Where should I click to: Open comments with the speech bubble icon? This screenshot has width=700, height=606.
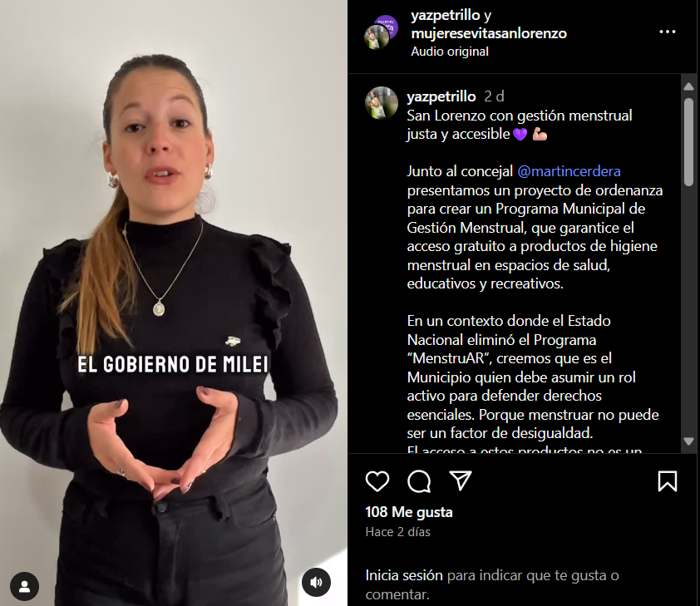(419, 481)
